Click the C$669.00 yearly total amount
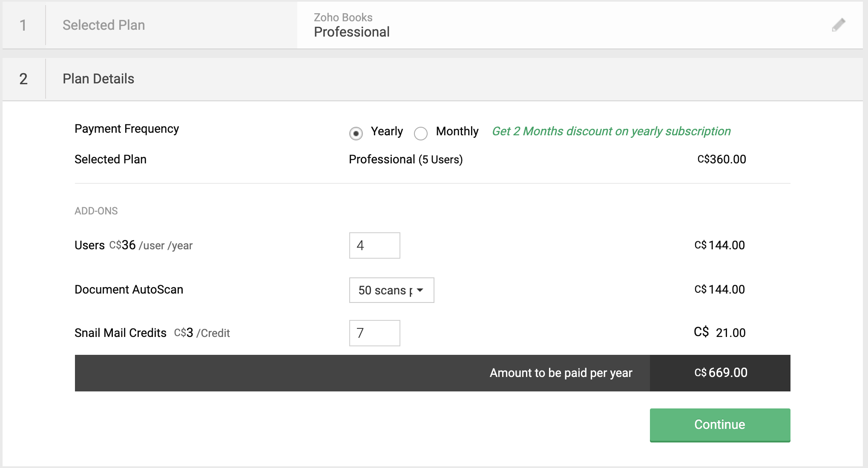This screenshot has height=468, width=868. pos(720,373)
